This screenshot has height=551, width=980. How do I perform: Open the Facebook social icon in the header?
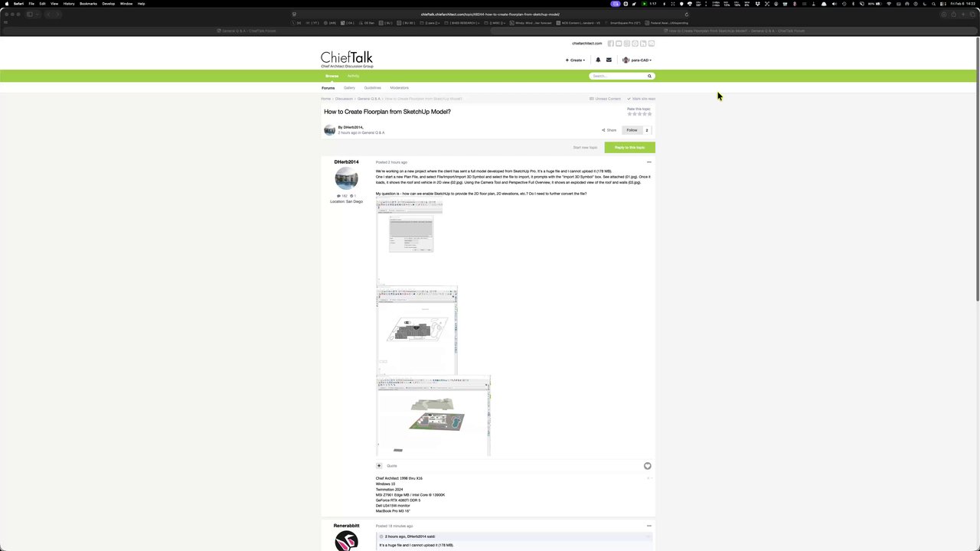pyautogui.click(x=610, y=44)
